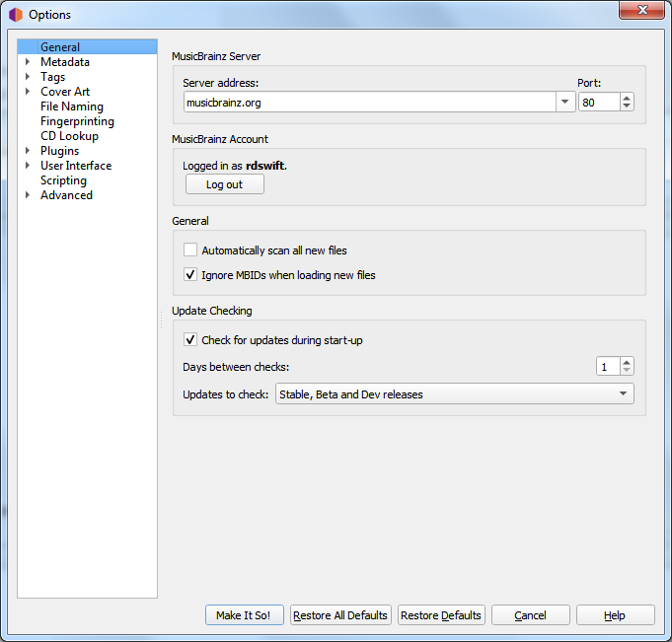
Task: Click the Picard app icon in title bar
Action: (x=15, y=15)
